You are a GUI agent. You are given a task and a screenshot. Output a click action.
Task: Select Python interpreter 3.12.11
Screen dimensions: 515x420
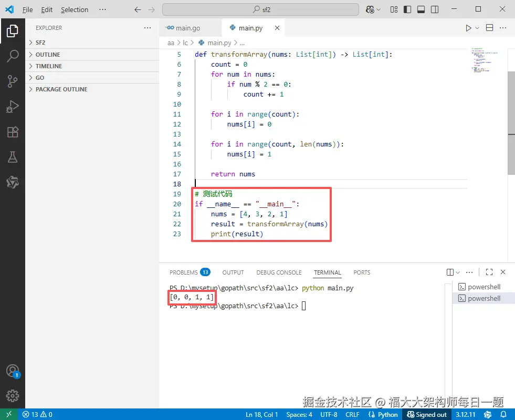[x=466, y=414]
